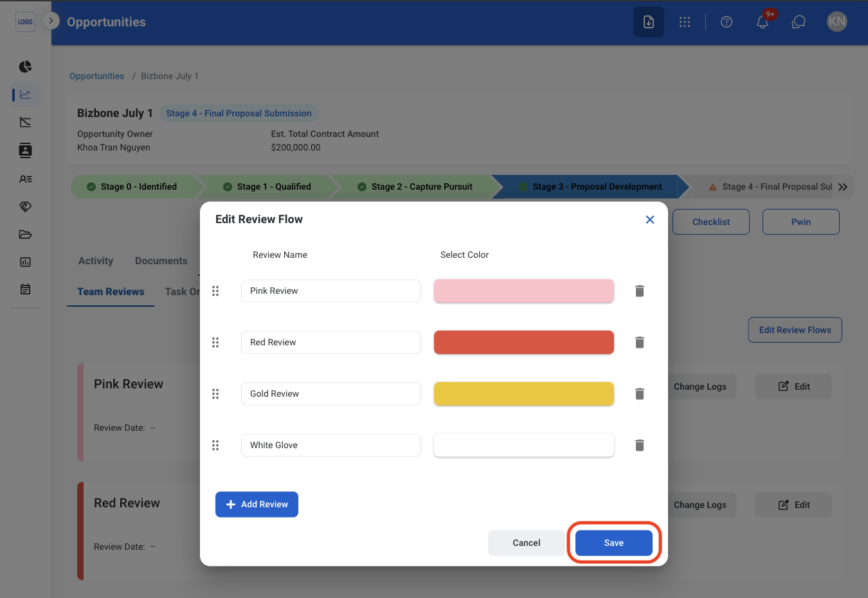Viewport: 868px width, 598px height.
Task: Select Stage 2 - Capture Pursuit step
Action: (415, 186)
